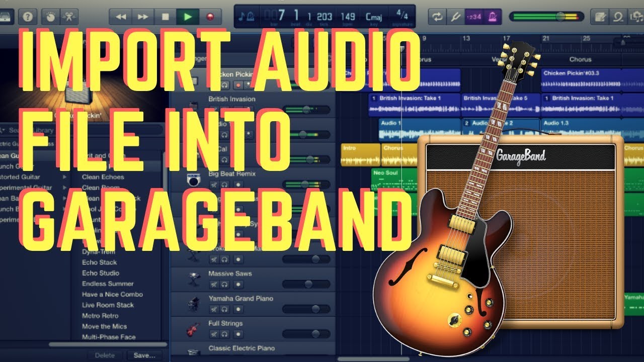644x362 pixels.
Task: Mute the Full Strings track
Action: pyautogui.click(x=214, y=334)
